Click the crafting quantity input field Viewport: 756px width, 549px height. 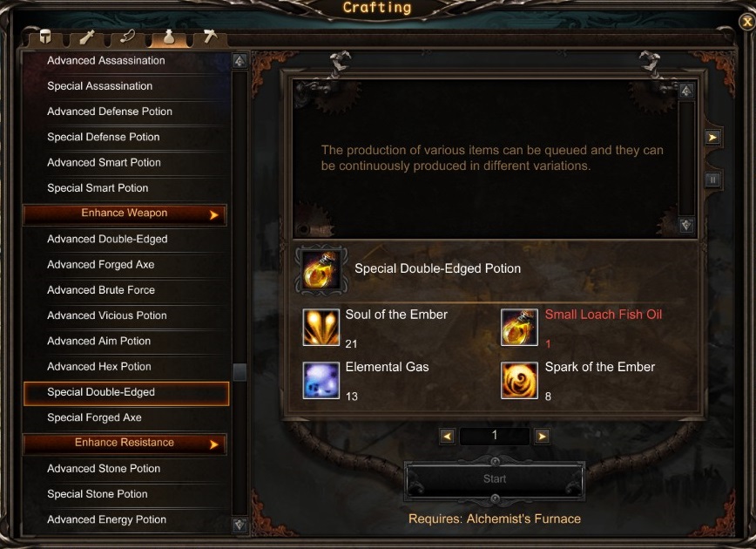[x=495, y=436]
